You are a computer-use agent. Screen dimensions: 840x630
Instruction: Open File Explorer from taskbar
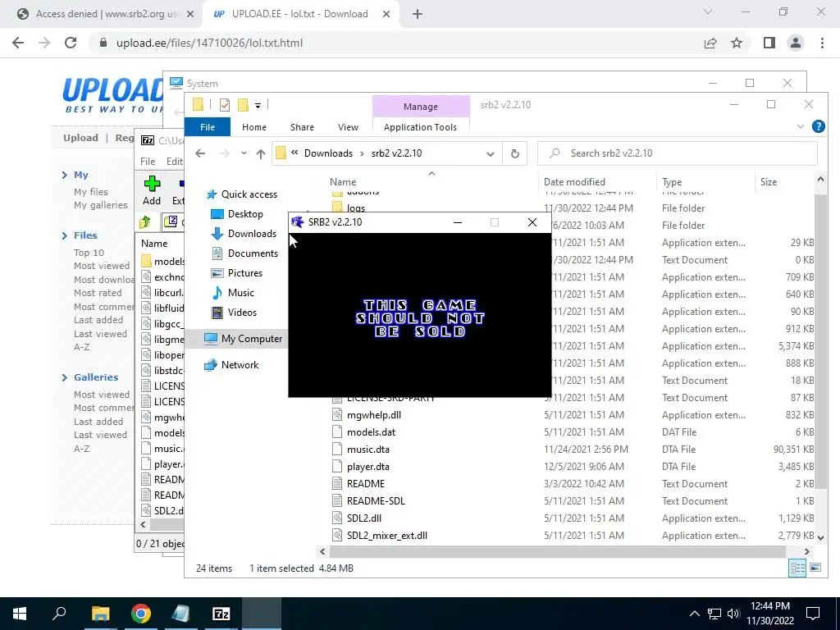point(100,614)
